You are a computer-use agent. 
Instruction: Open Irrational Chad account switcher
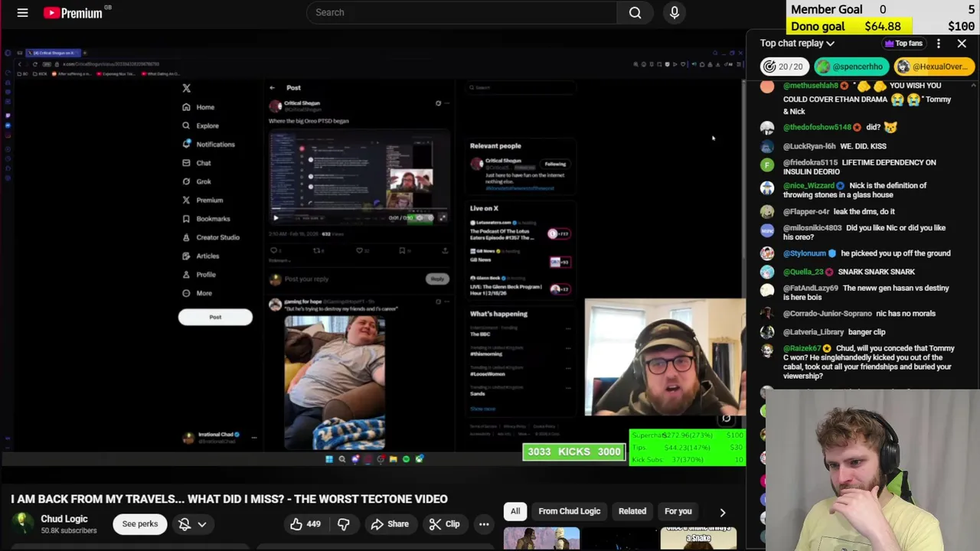(x=220, y=438)
